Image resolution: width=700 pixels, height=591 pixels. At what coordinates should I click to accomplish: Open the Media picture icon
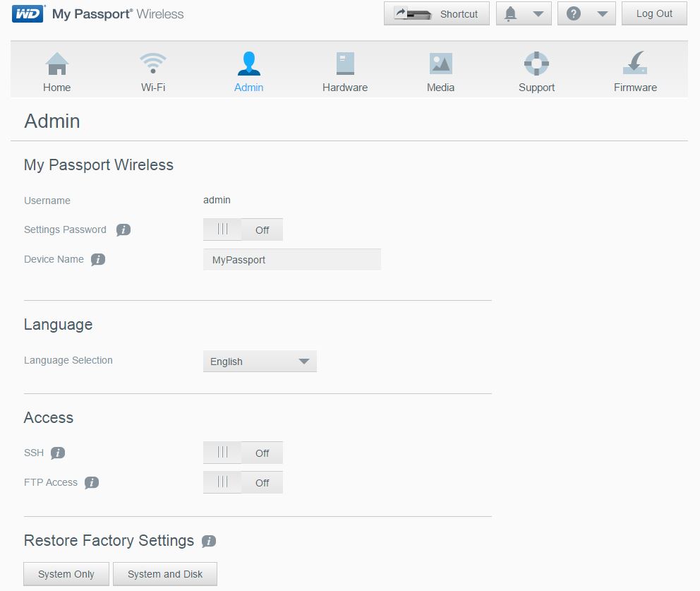point(440,64)
